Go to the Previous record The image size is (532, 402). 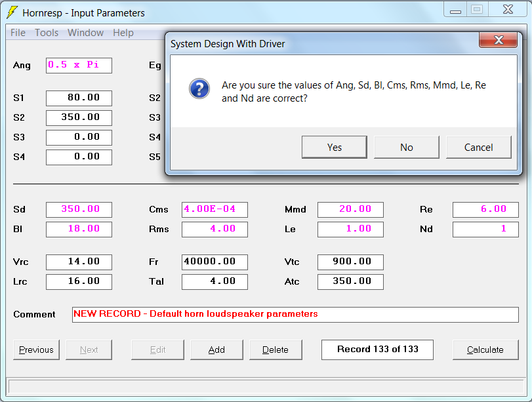pos(36,350)
